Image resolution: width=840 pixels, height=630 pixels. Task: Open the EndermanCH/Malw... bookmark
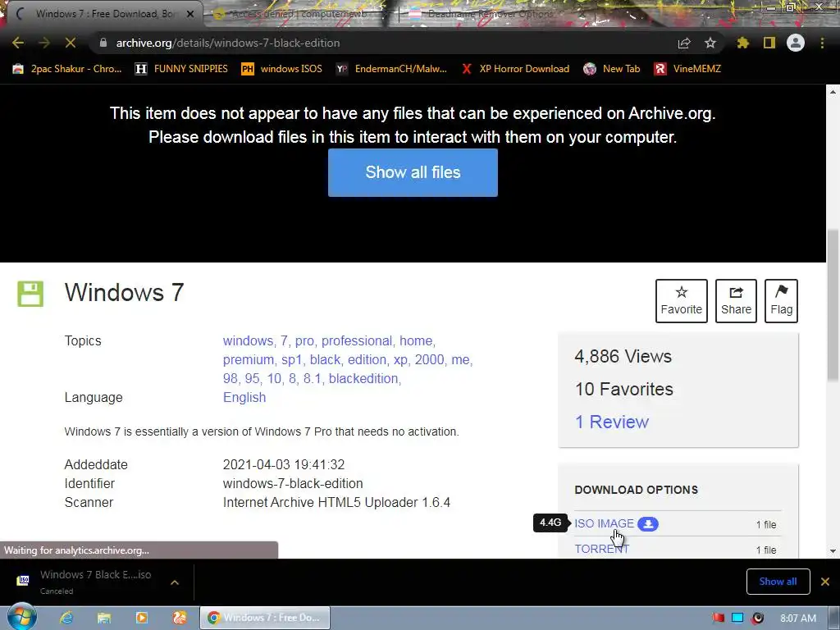coord(391,69)
